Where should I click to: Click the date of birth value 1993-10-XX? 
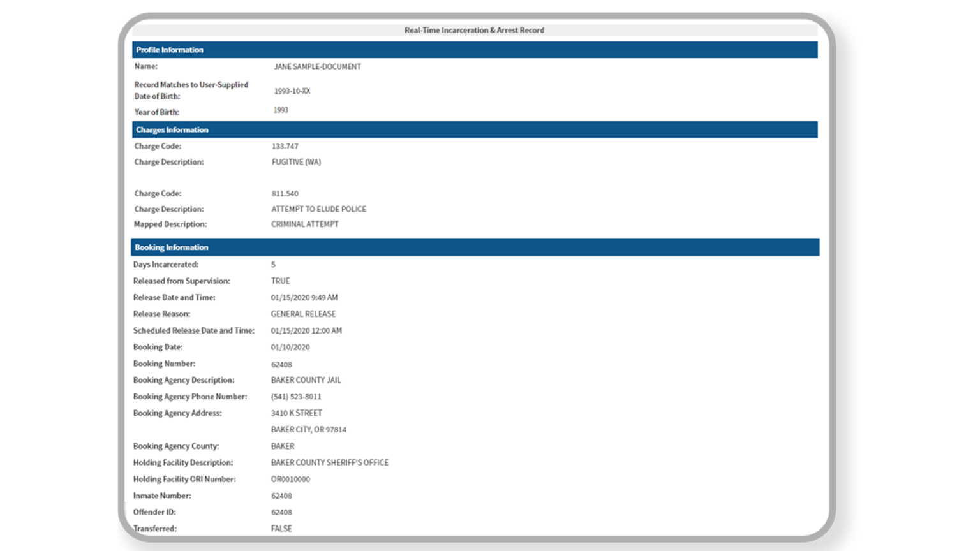point(292,91)
